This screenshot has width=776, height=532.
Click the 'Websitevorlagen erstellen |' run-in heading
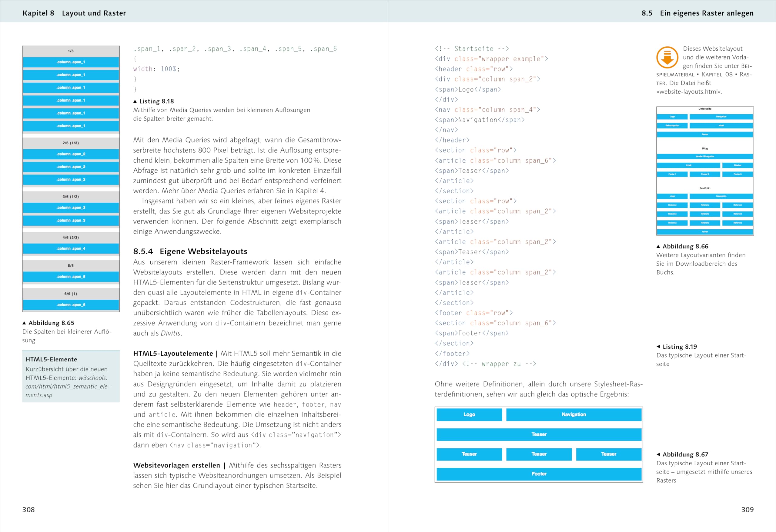(x=180, y=465)
